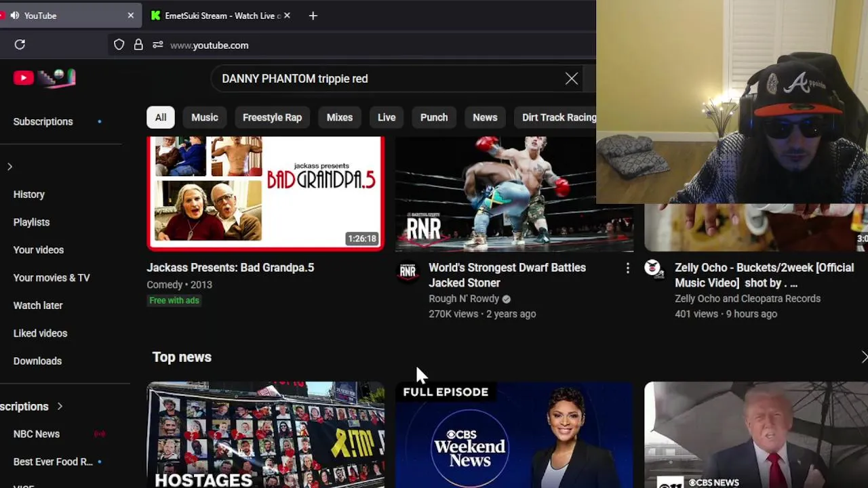Select the Freestyle Rap filter chip
868x488 pixels.
(x=272, y=117)
